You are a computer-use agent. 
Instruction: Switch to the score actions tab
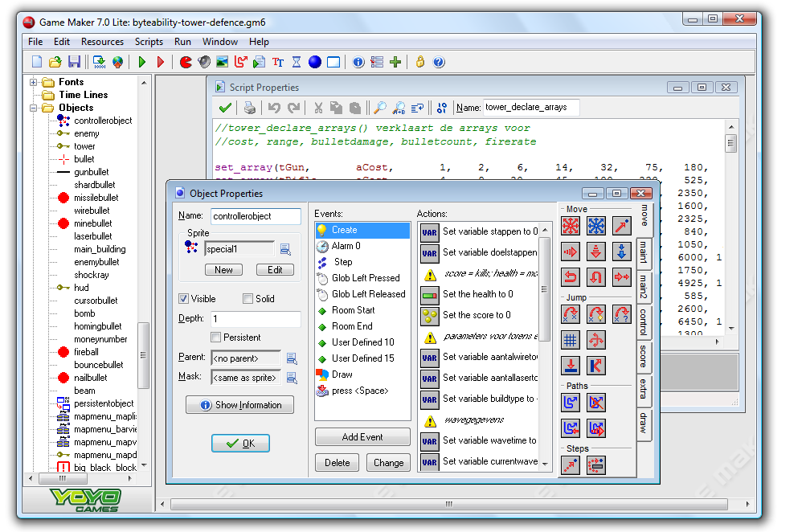pyautogui.click(x=644, y=356)
